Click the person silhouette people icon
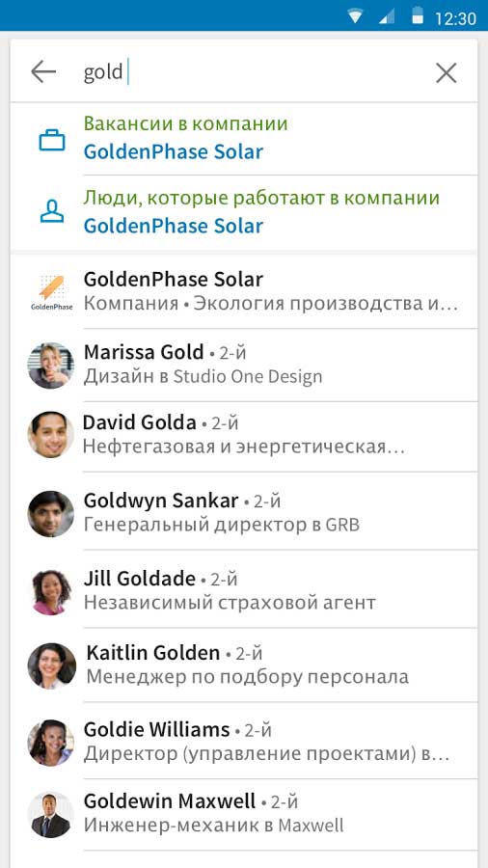 pyautogui.click(x=52, y=211)
